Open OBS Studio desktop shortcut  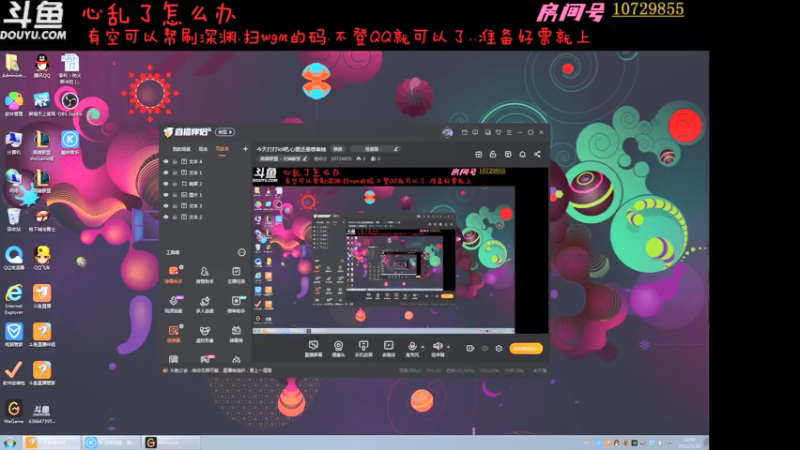pyautogui.click(x=69, y=104)
